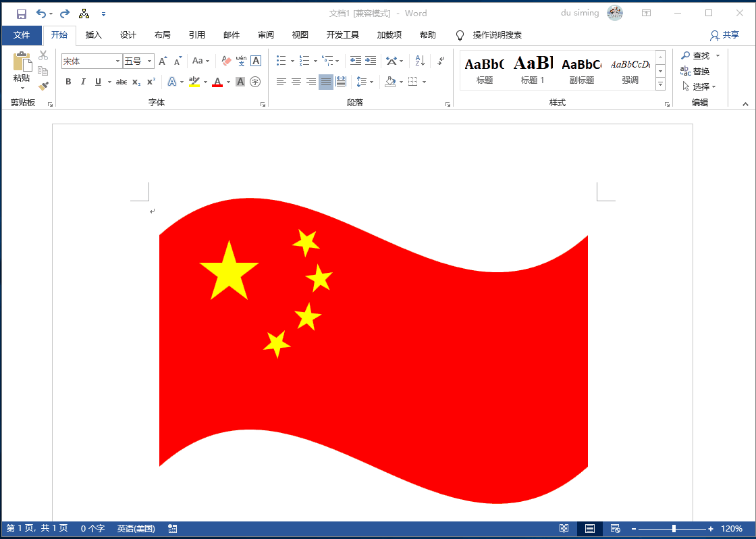Clear all formatting with the eraser A icon
Screen dimensions: 756x539
pyautogui.click(x=226, y=61)
